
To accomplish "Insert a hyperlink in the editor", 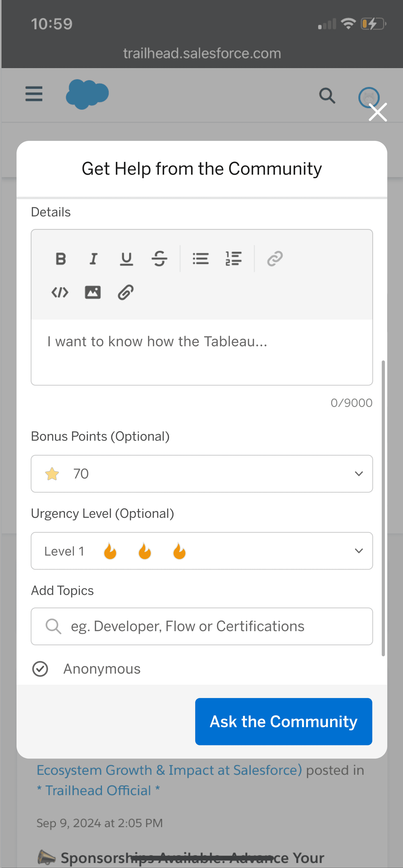I will pyautogui.click(x=275, y=259).
